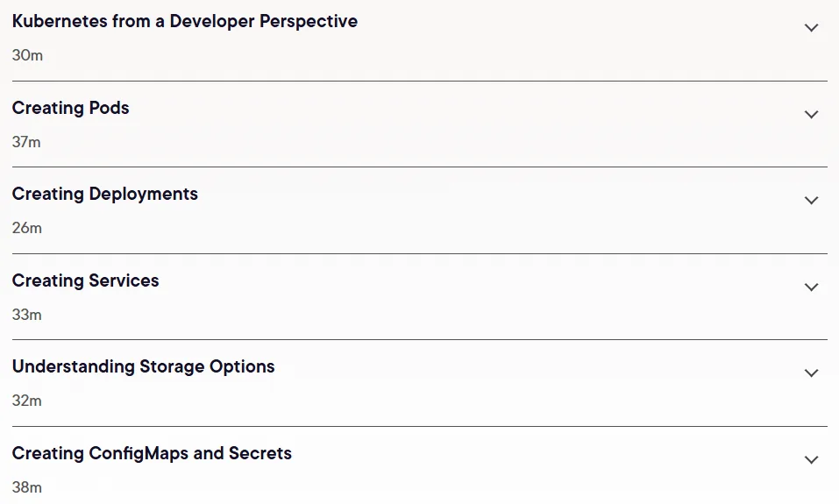Click the 37m duration under Creating Pods
Image resolution: width=839 pixels, height=504 pixels.
[26, 142]
